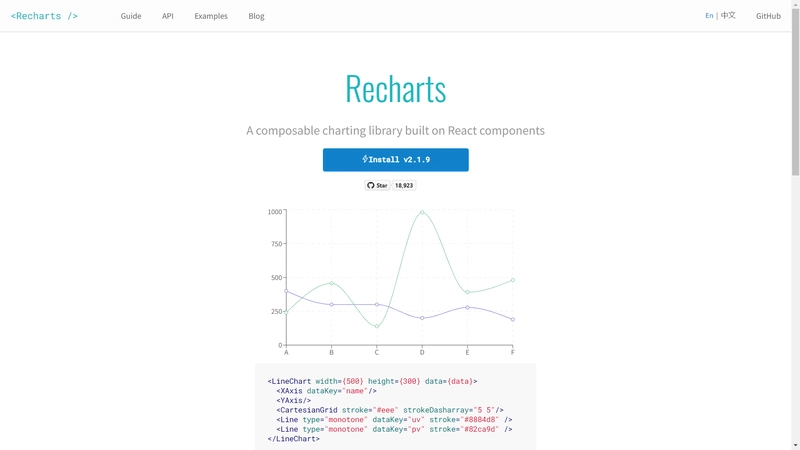The height and width of the screenshot is (450, 800).
Task: Go to the Examples page
Action: (x=211, y=16)
